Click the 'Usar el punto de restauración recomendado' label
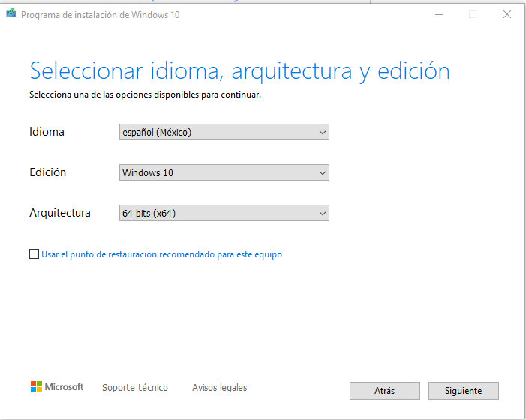526x420 pixels. (x=161, y=254)
